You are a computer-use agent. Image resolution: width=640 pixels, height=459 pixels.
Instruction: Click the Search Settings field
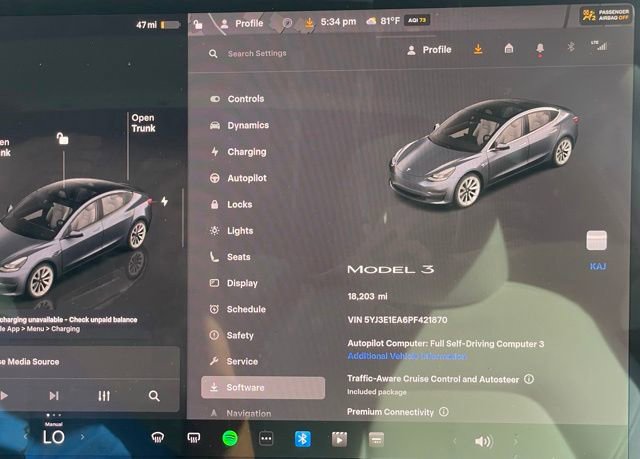click(x=257, y=53)
